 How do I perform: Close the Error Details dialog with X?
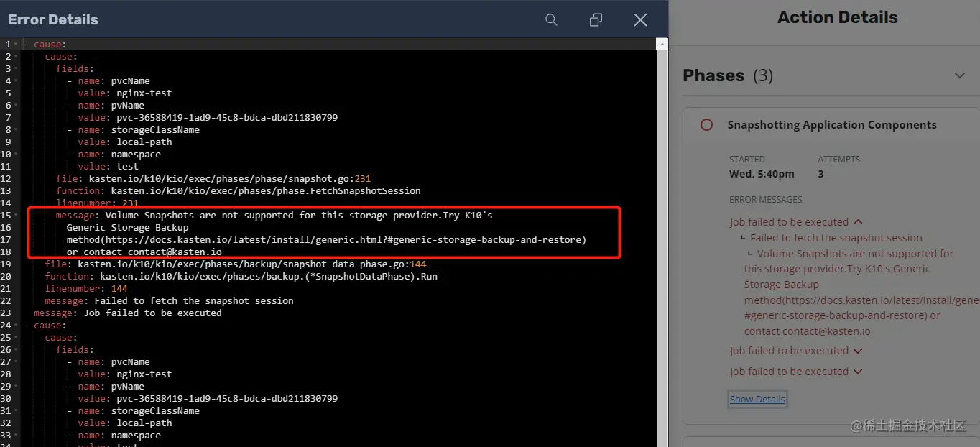[640, 20]
